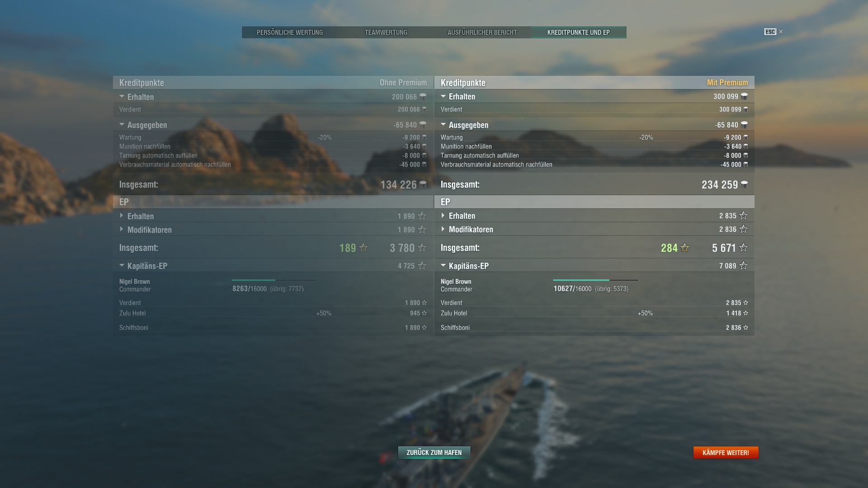Click coin icon beside 300 099 Erhalten
The height and width of the screenshot is (488, 868).
point(744,96)
